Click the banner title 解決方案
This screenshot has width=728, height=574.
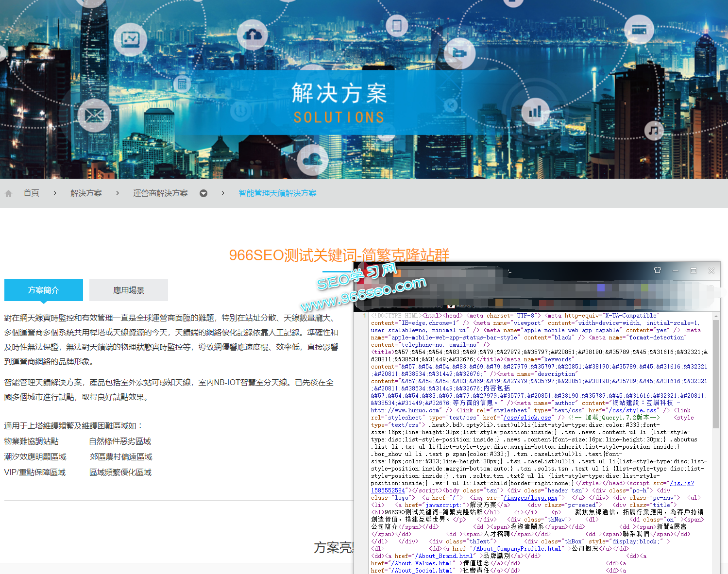coord(339,93)
